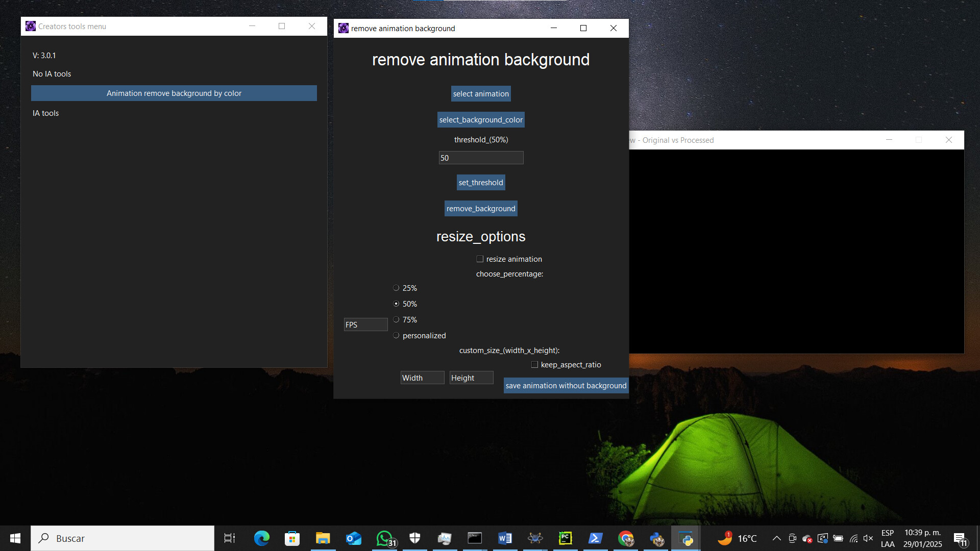Screen dimensions: 980x551
Task: Open Outlook from the taskbar
Action: (x=354, y=538)
